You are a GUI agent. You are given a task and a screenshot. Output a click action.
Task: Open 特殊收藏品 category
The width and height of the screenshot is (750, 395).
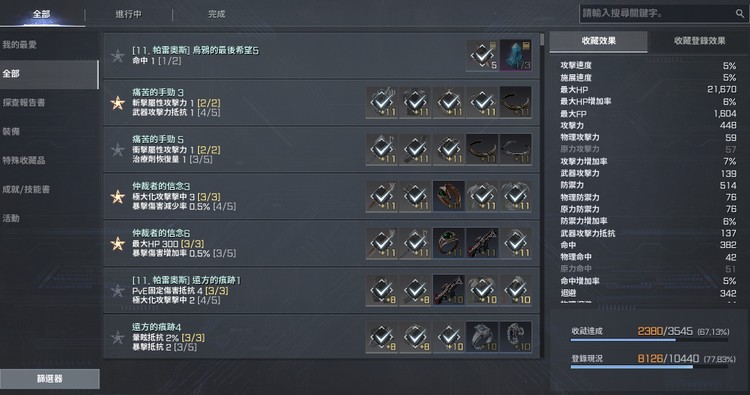tap(24, 161)
